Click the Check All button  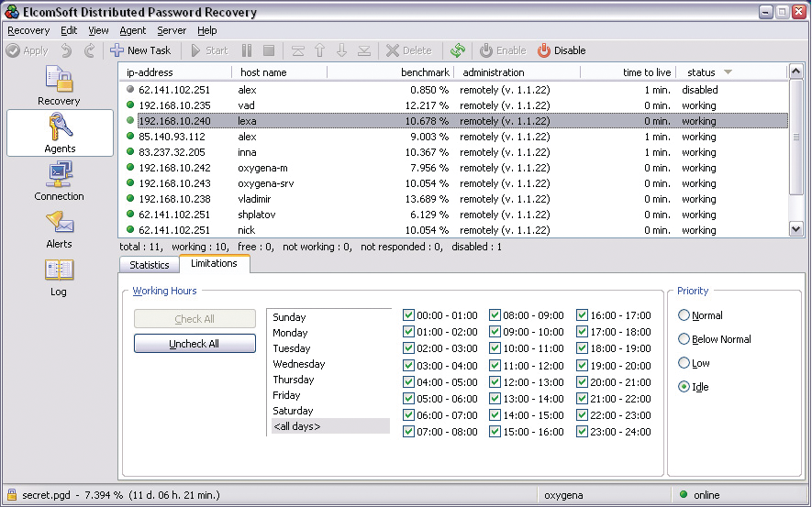coord(195,319)
